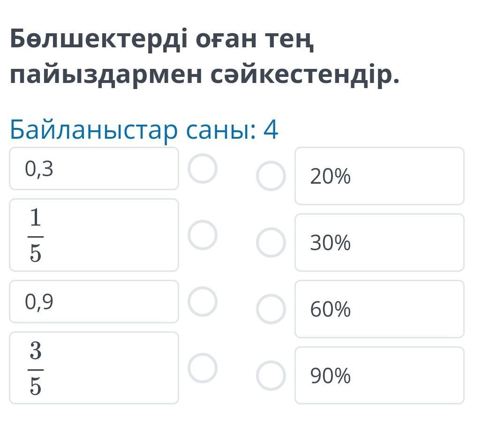Click the connector circle left of 30%
This screenshot has width=490, height=448.
tap(271, 243)
